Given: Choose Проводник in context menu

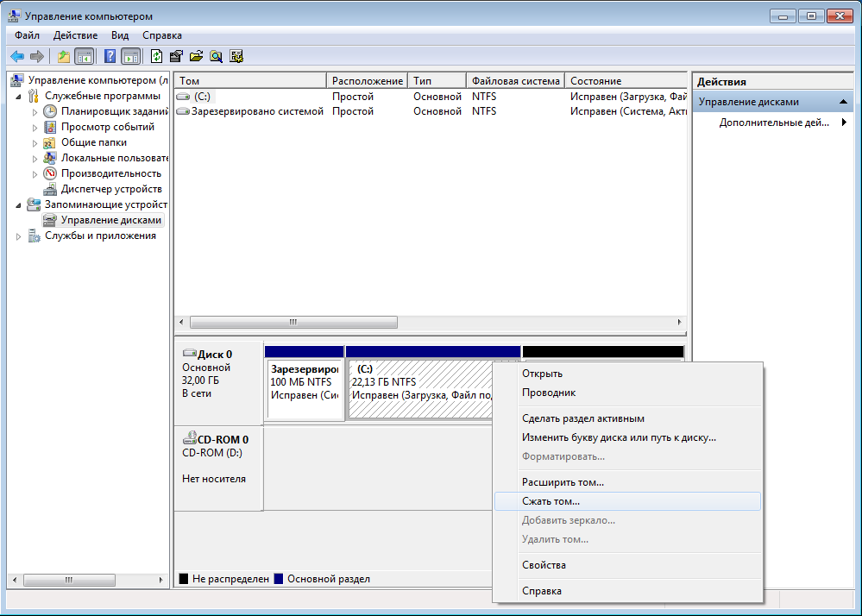Looking at the screenshot, I should tap(627, 393).
